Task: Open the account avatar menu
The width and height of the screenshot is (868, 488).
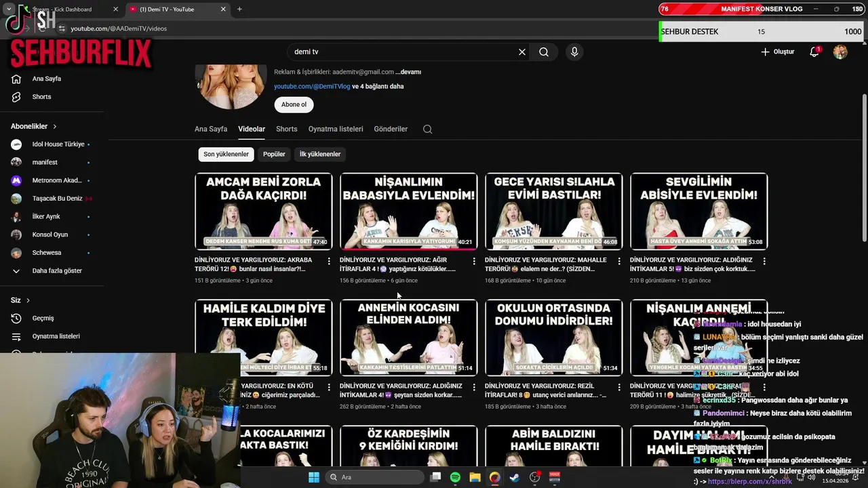Action: click(840, 52)
